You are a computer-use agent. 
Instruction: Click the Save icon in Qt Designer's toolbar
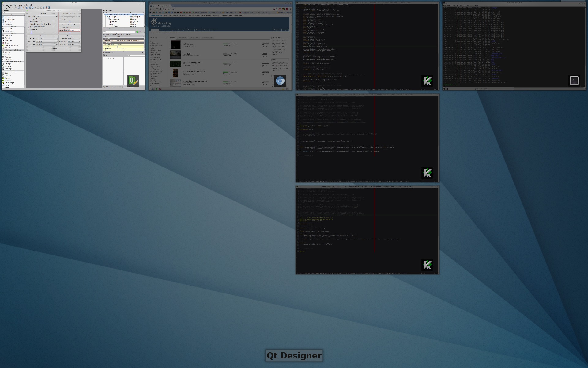click(x=9, y=8)
